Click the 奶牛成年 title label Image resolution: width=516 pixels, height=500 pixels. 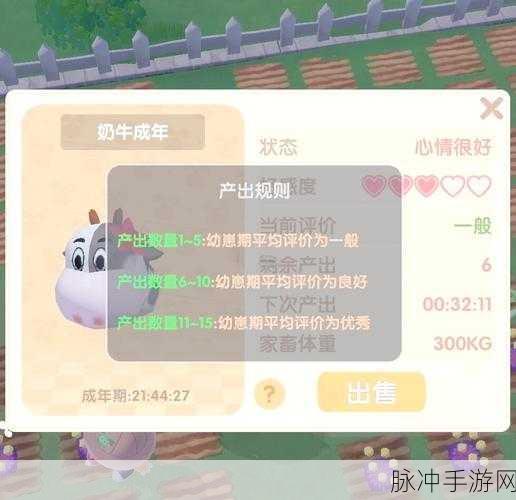click(x=132, y=132)
